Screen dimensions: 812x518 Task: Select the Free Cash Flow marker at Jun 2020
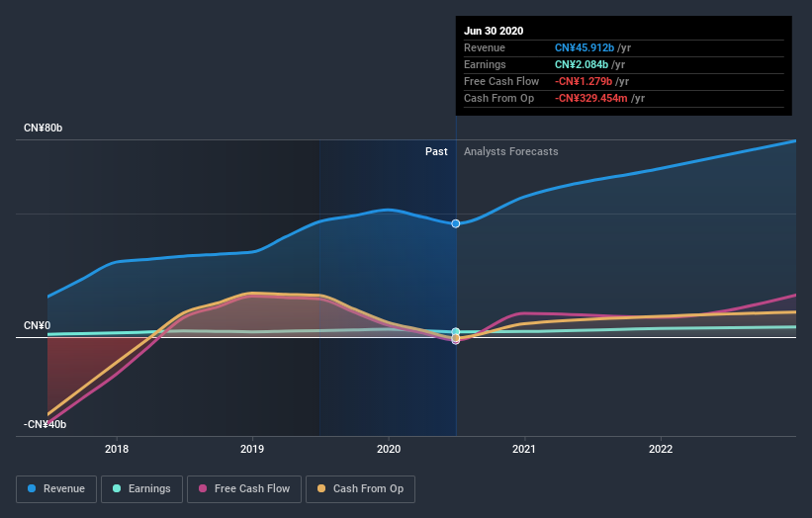[x=456, y=340]
